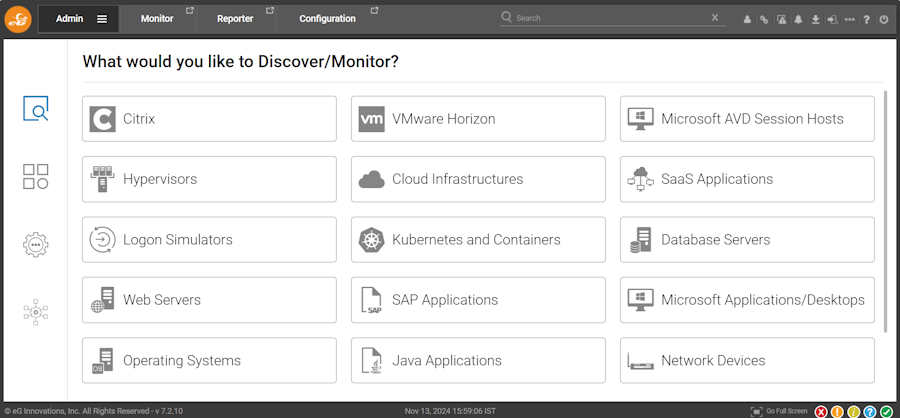
Task: Expand the three-dots more options menu
Action: click(849, 19)
